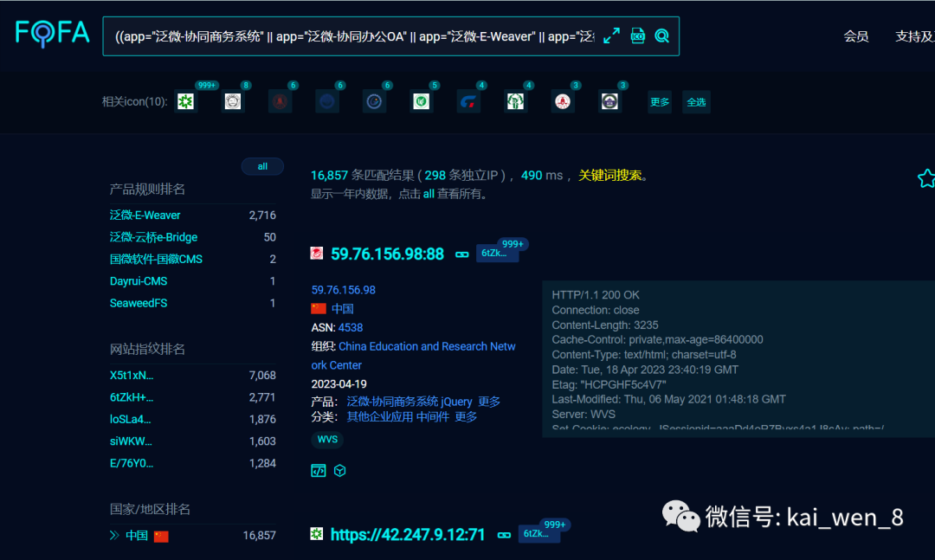This screenshot has height=560, width=935.
Task: Filter by Dayrui-CMS product
Action: coord(139,281)
